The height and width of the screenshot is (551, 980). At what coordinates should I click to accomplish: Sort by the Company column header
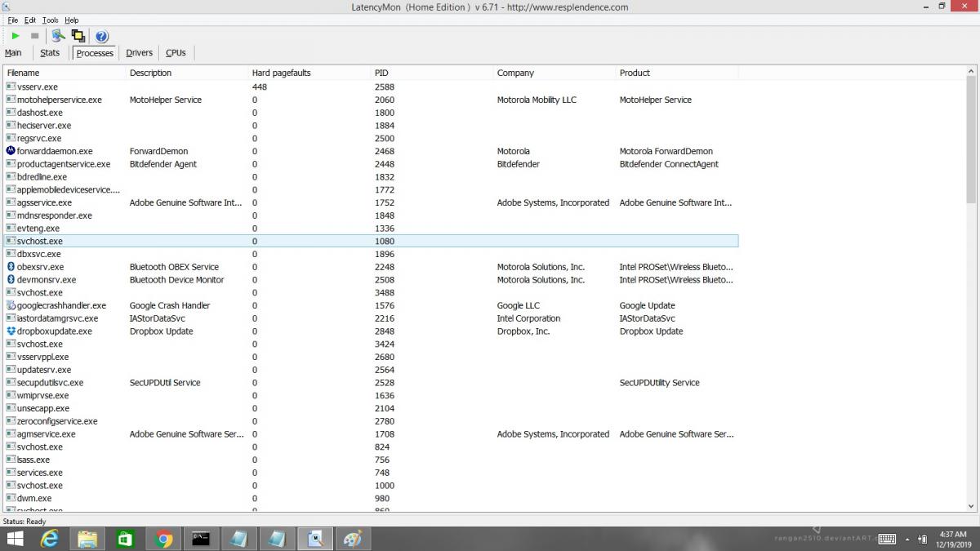(x=555, y=73)
